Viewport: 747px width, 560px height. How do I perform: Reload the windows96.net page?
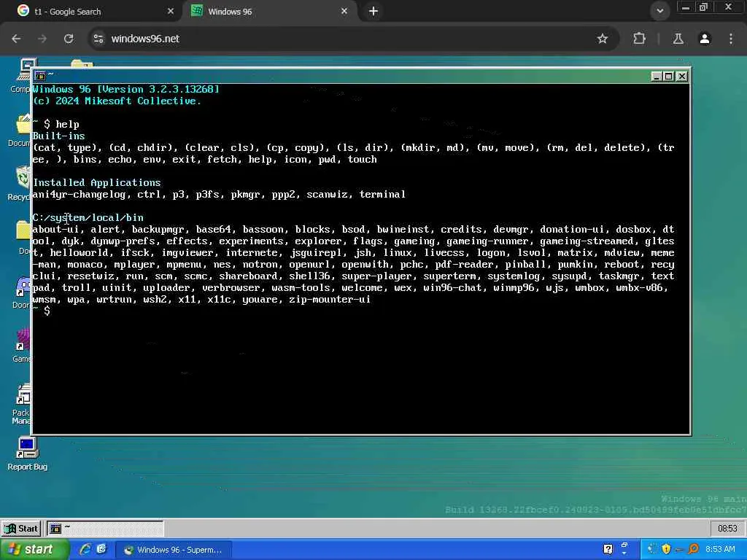click(x=69, y=39)
